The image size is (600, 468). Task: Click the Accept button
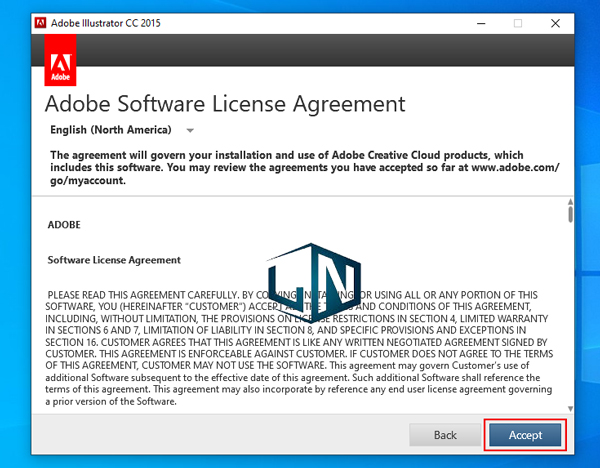tap(525, 435)
